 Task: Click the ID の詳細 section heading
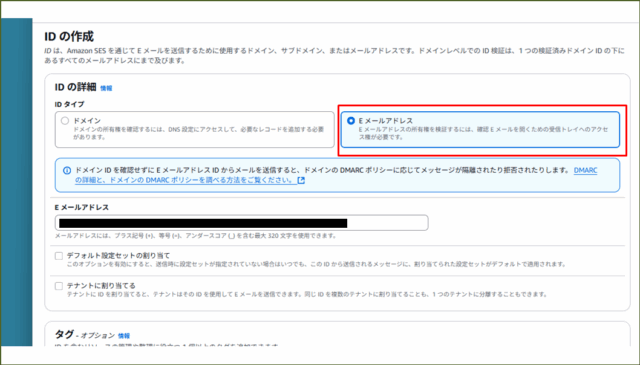click(76, 87)
